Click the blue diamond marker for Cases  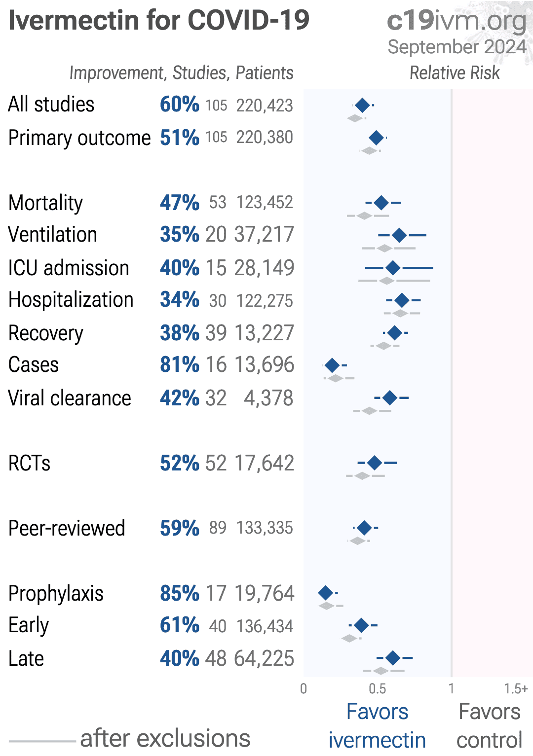tap(332, 365)
